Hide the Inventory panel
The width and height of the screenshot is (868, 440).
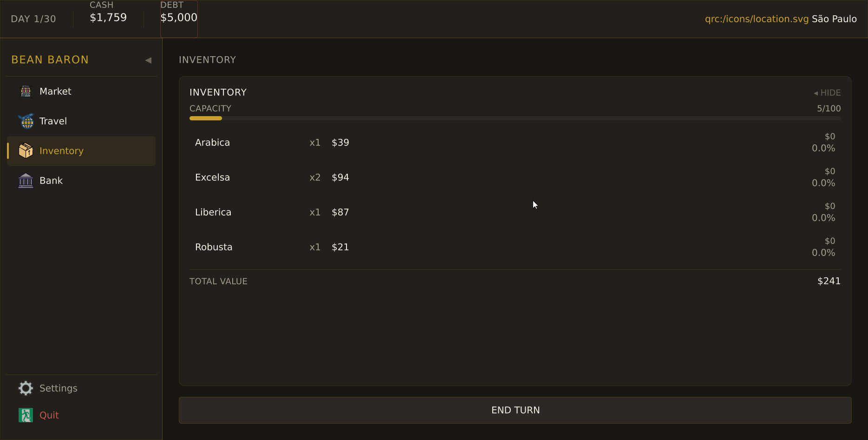827,93
